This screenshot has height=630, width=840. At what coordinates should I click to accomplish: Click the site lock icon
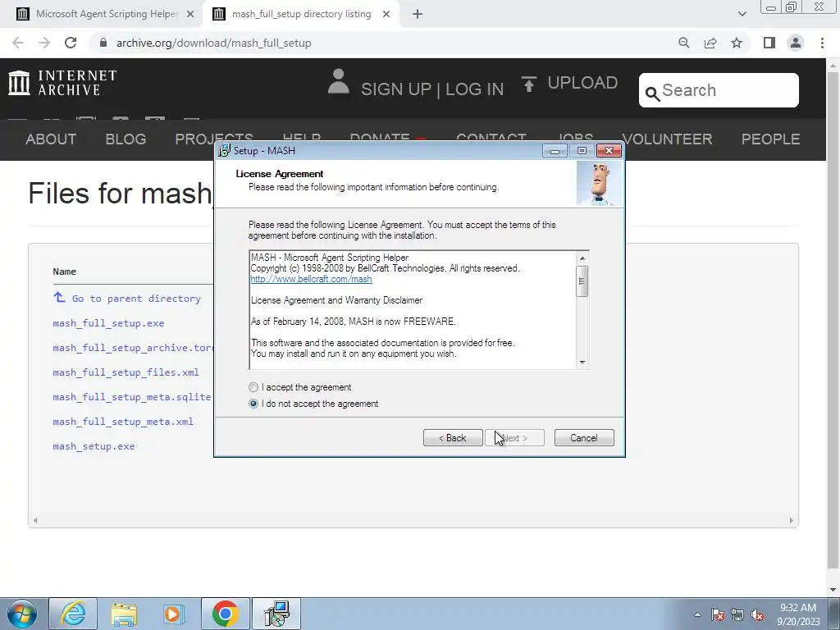103,43
